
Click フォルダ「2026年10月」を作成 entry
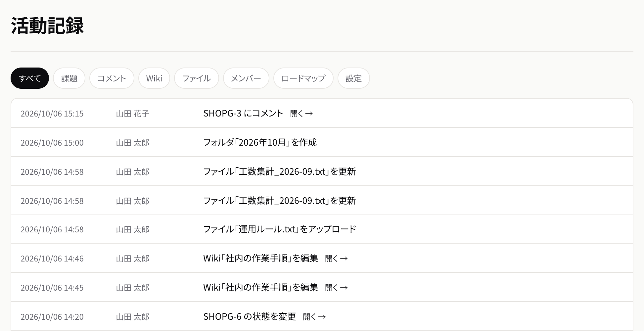(x=260, y=142)
